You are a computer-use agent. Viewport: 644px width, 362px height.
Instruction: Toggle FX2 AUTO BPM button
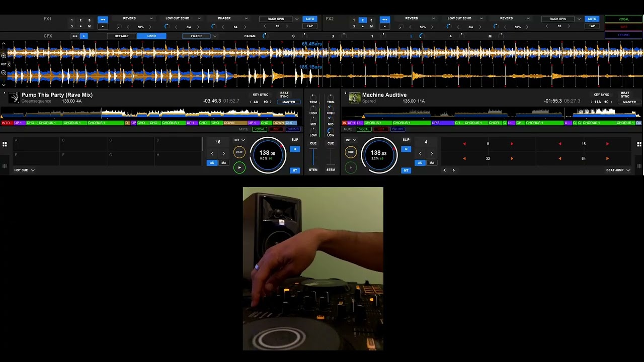[592, 19]
